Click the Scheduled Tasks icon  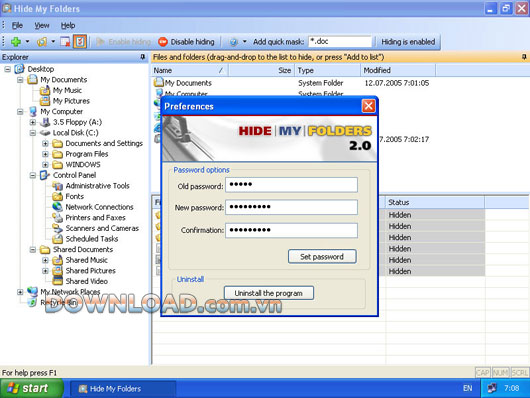pos(57,239)
